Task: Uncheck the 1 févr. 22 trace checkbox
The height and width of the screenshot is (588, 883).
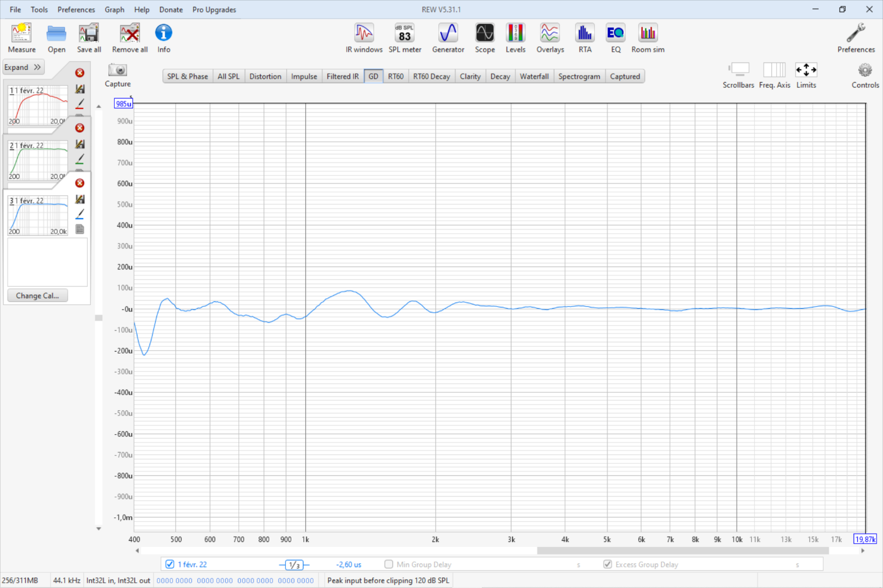Action: 170,564
